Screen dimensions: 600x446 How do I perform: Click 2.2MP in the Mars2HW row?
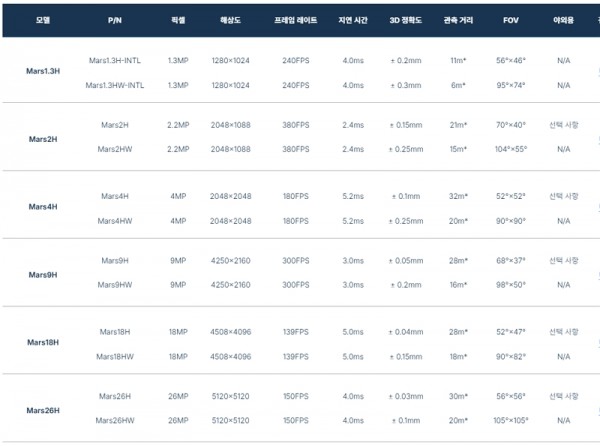178,149
